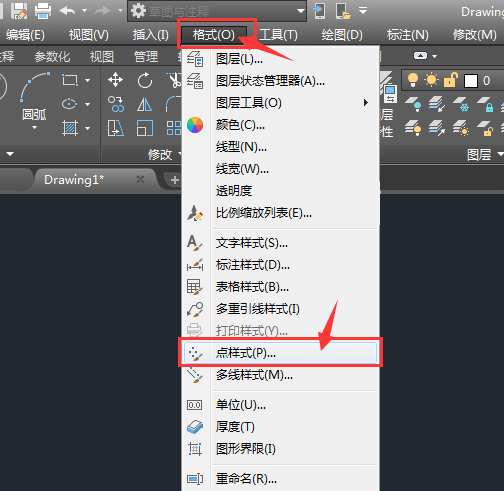Open the Hatch tool dropdown arrow
Screen dimensions: 504x491
pos(88,128)
